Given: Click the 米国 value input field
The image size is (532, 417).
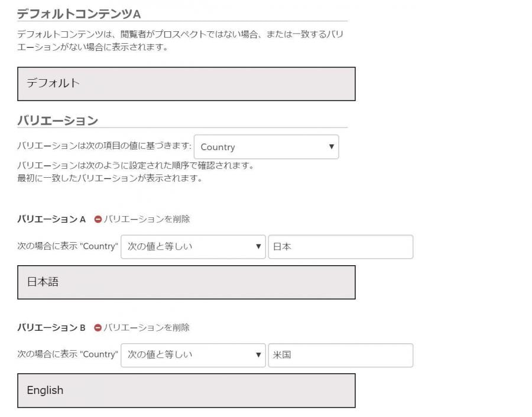Looking at the screenshot, I should pyautogui.click(x=340, y=355).
